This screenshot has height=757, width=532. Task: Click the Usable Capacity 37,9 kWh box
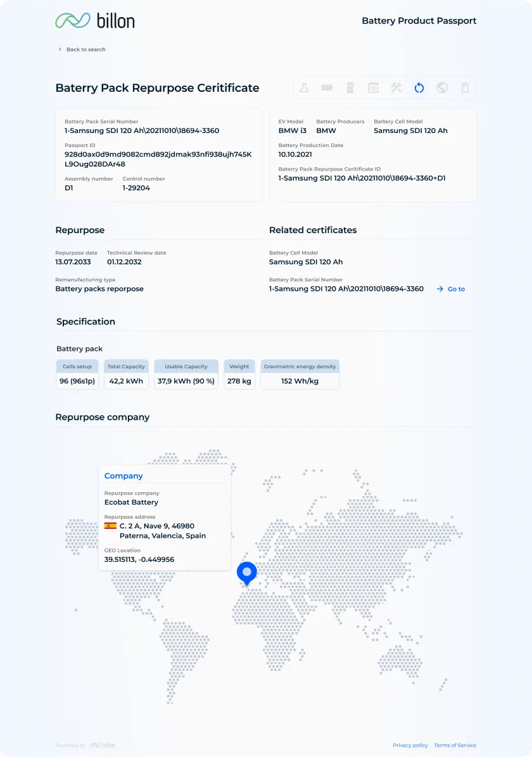point(186,374)
